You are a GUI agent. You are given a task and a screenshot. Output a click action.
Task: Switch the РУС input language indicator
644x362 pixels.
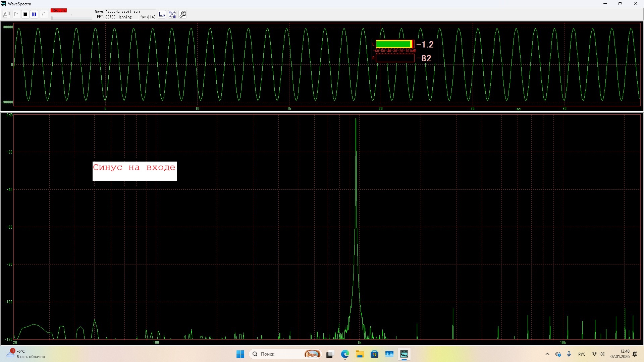pos(582,354)
